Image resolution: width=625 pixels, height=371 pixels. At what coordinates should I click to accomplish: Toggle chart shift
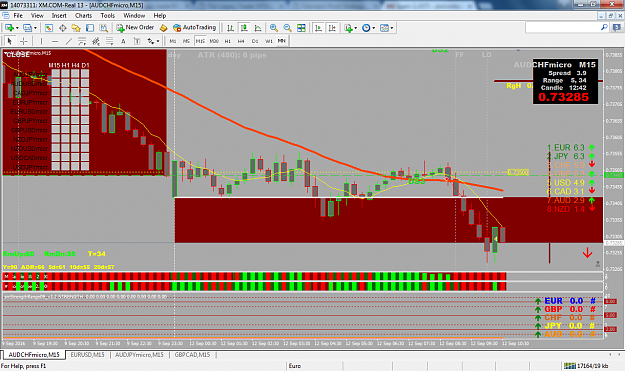(x=332, y=28)
